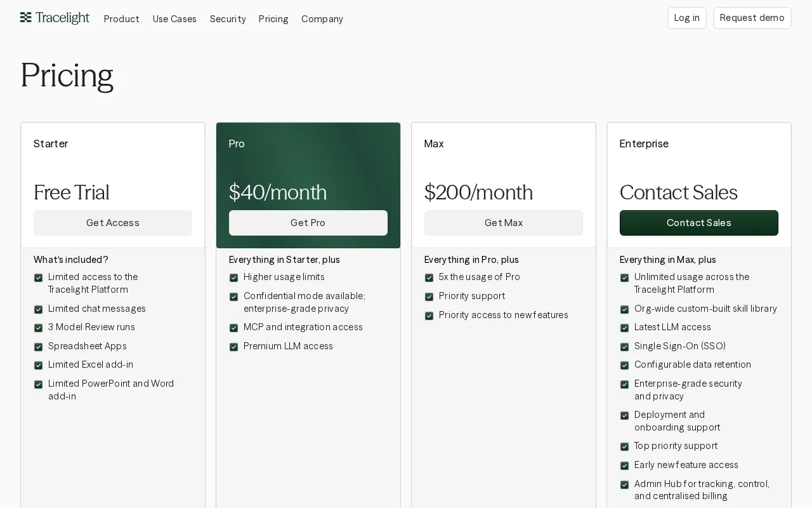Click check icon beside Enterprise-grade security and privacy
This screenshot has width=812, height=508.
(x=624, y=384)
